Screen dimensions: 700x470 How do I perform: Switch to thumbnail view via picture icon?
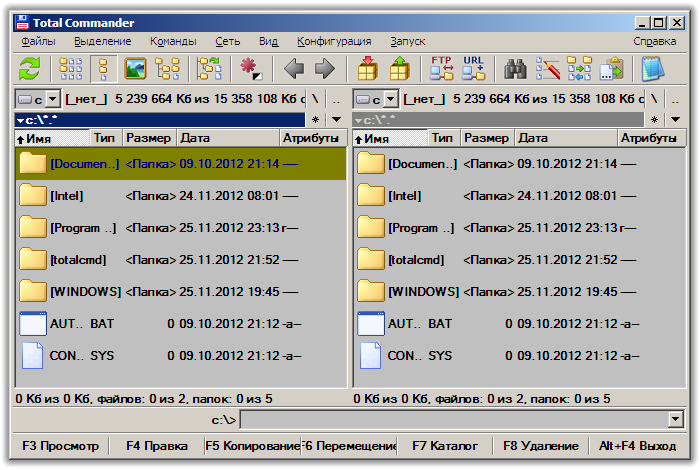pyautogui.click(x=135, y=69)
